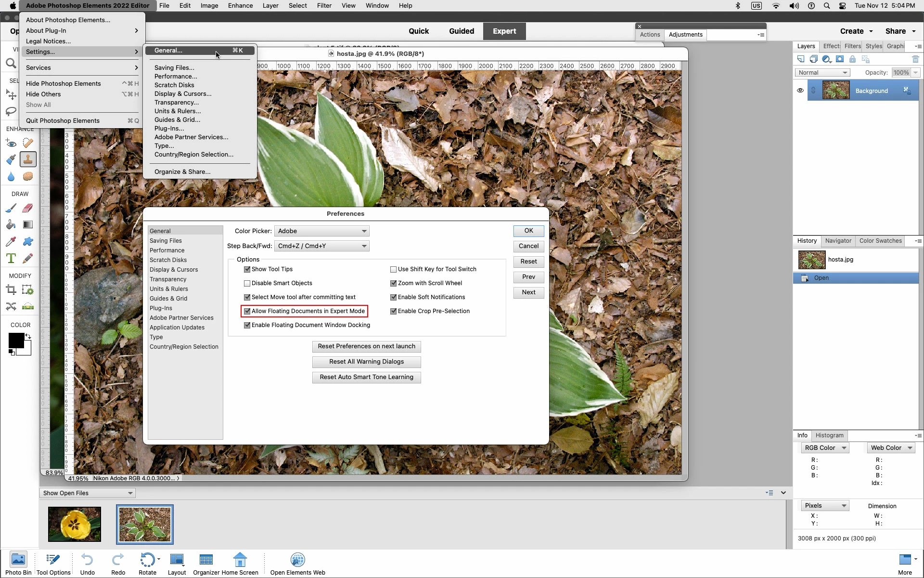Check Use Shift Key for Tool Switch
This screenshot has height=578, width=924.
tap(393, 269)
